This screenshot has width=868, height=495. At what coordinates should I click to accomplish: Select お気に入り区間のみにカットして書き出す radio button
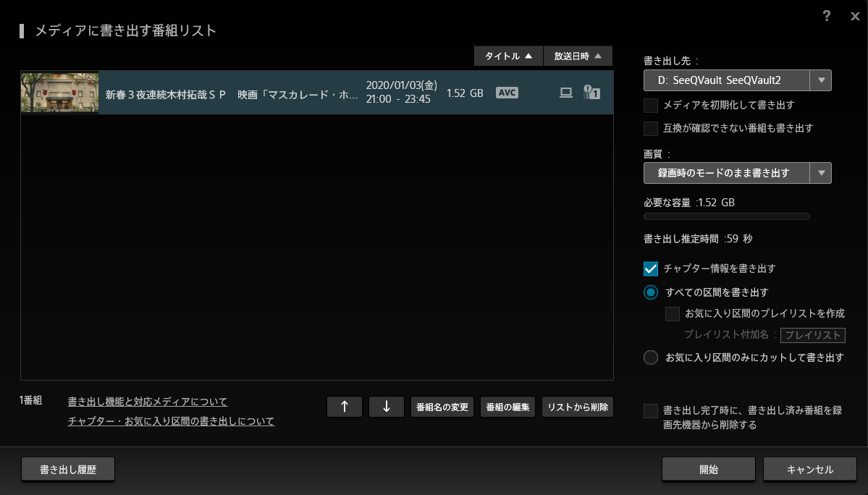pyautogui.click(x=651, y=357)
